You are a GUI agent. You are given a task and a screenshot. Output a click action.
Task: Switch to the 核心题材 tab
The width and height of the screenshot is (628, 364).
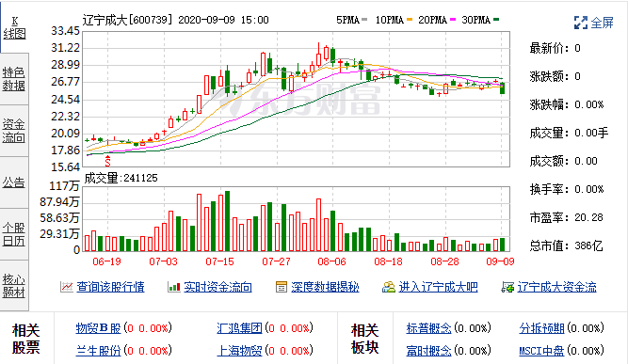click(x=14, y=286)
